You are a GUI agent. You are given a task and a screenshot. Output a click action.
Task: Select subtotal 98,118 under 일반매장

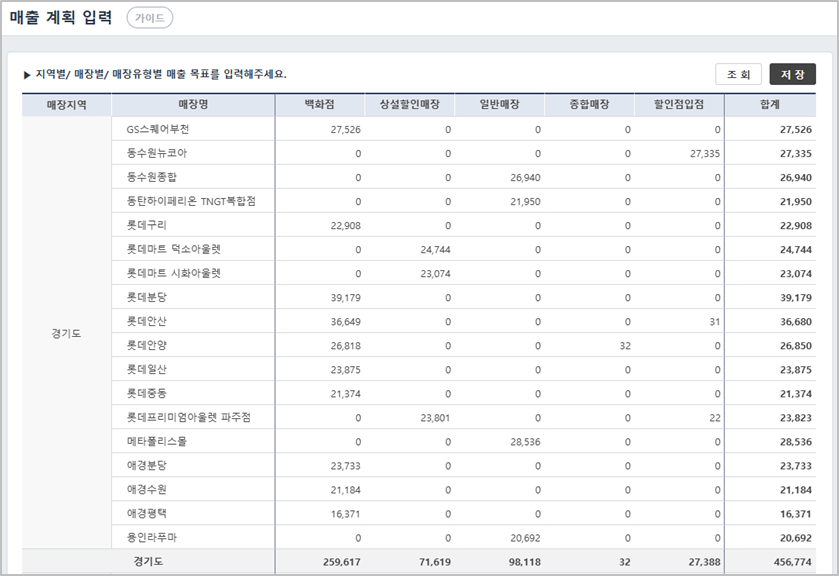524,562
